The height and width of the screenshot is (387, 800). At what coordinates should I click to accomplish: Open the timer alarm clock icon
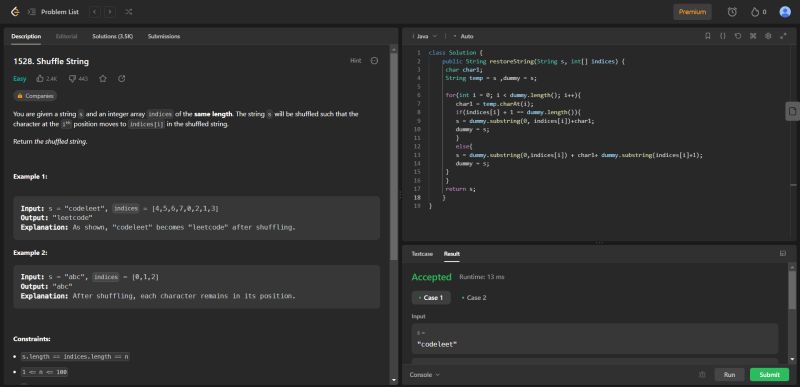coord(732,12)
